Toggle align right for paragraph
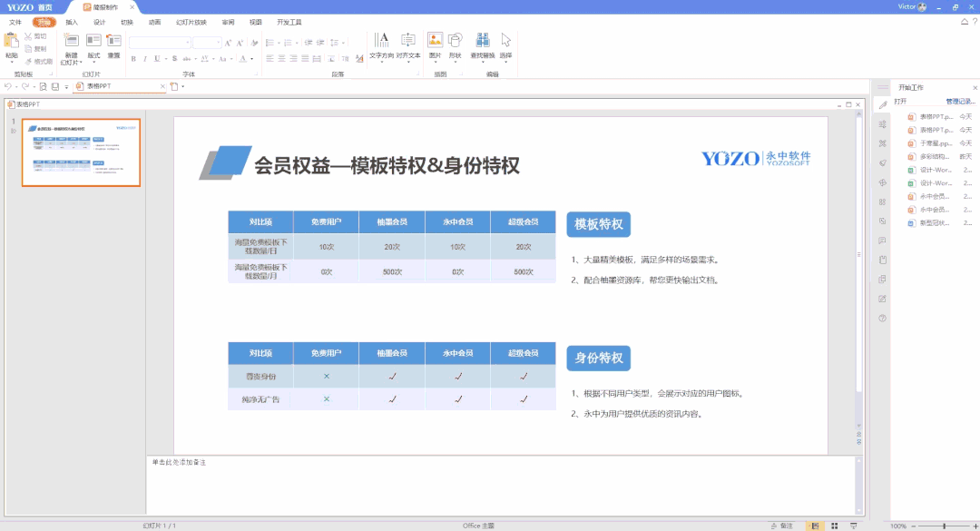This screenshot has width=980, height=531. tap(293, 58)
